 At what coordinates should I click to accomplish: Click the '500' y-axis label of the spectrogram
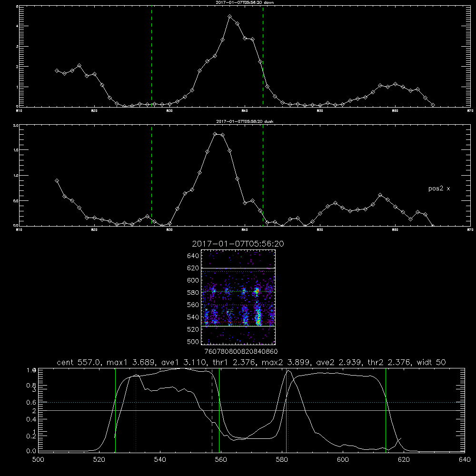click(x=193, y=341)
